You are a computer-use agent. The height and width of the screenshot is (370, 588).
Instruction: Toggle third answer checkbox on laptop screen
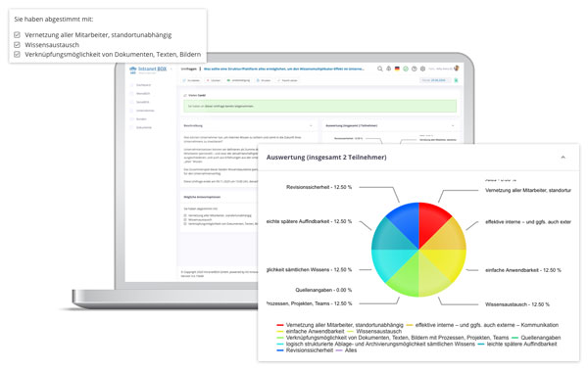pos(185,223)
